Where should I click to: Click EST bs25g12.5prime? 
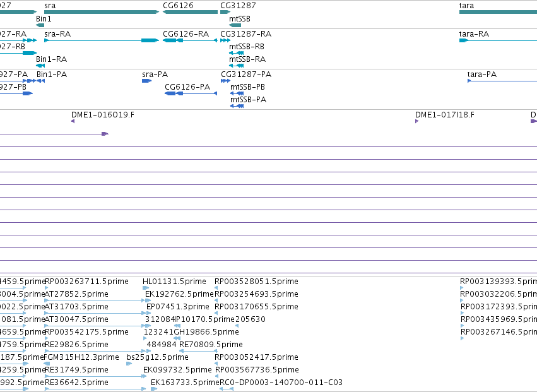[x=157, y=357]
